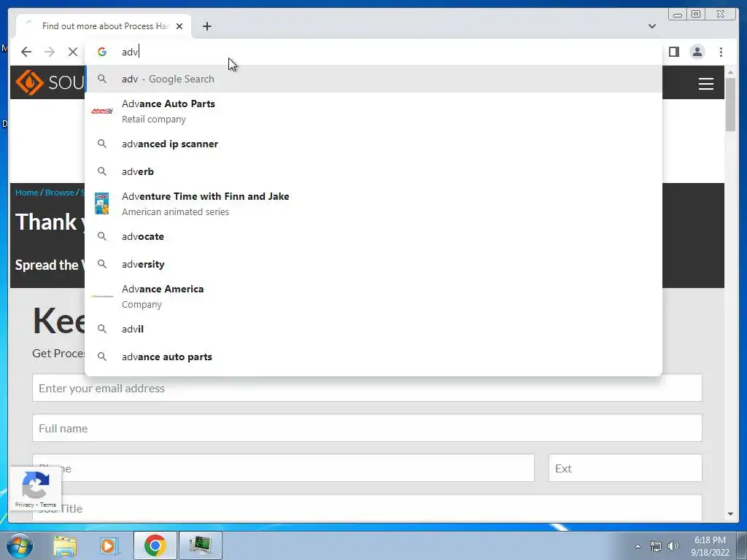Image resolution: width=747 pixels, height=560 pixels.
Task: Open the Windows Start button
Action: tap(18, 545)
